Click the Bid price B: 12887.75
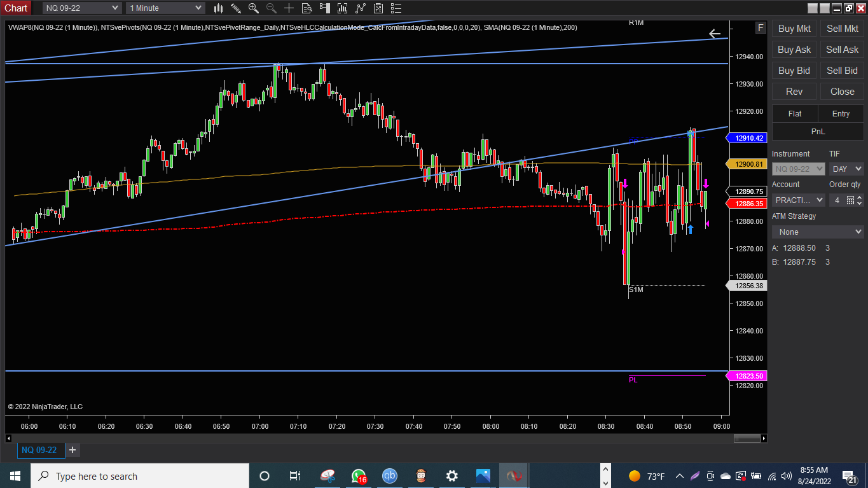 coord(801,262)
